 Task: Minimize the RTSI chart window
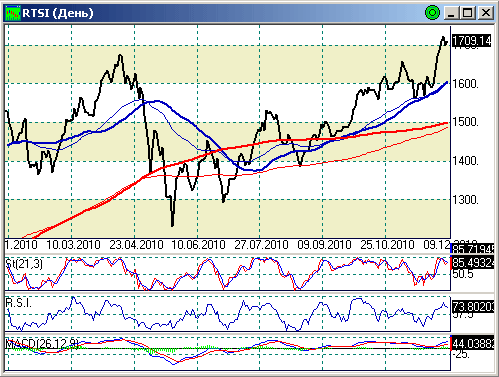pos(451,13)
